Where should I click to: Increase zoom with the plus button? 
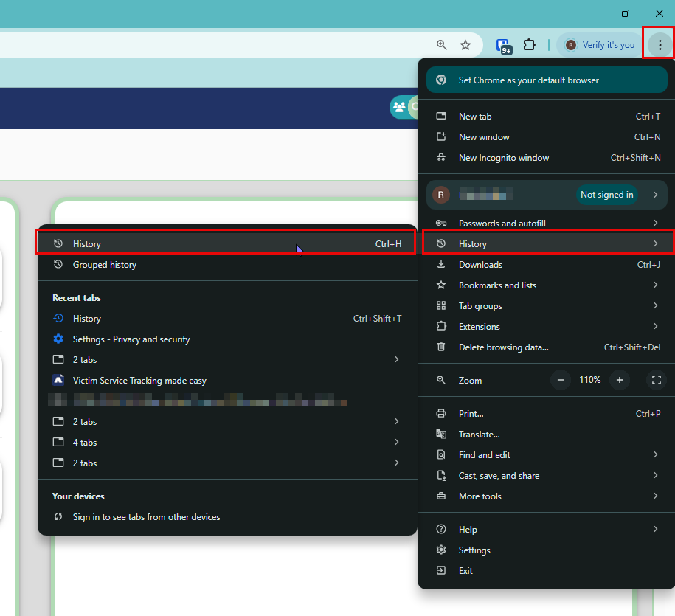620,380
